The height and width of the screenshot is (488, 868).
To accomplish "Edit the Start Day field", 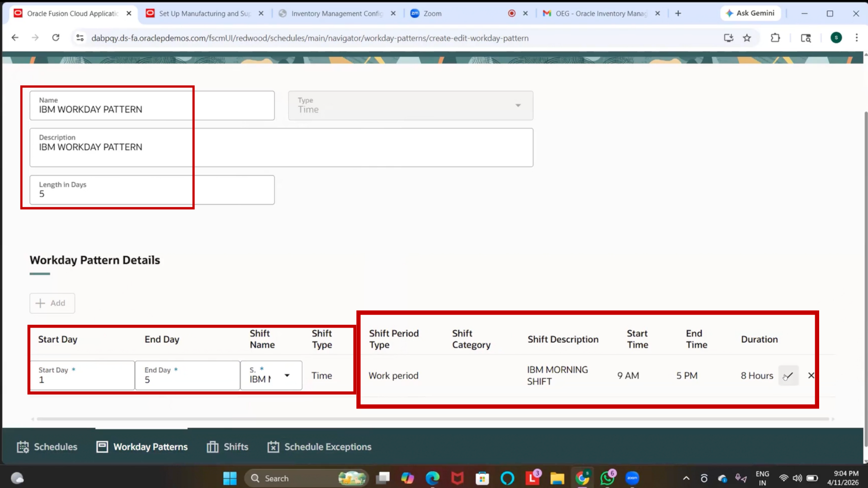I will [82, 375].
